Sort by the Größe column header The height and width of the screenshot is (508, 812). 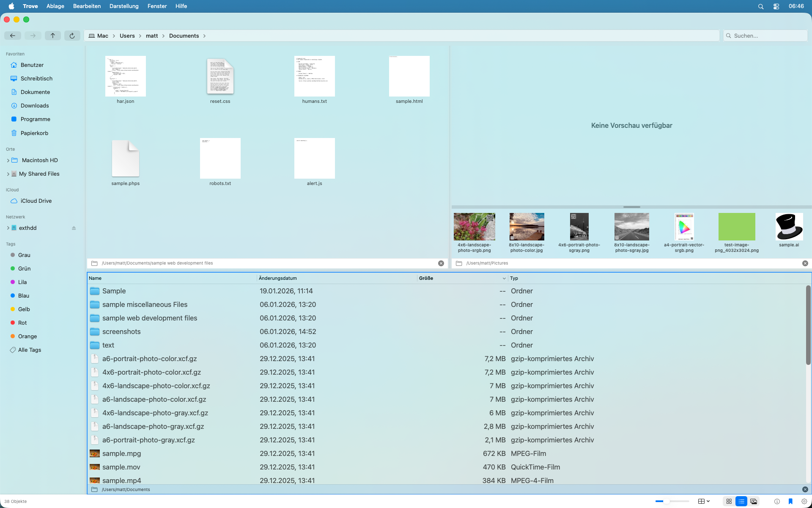(x=462, y=278)
